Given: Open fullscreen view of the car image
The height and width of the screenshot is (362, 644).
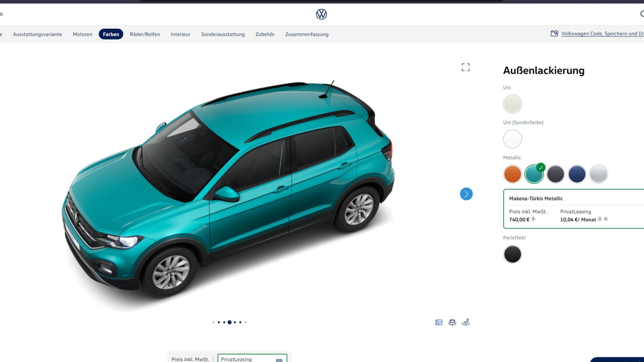Looking at the screenshot, I should click(466, 67).
